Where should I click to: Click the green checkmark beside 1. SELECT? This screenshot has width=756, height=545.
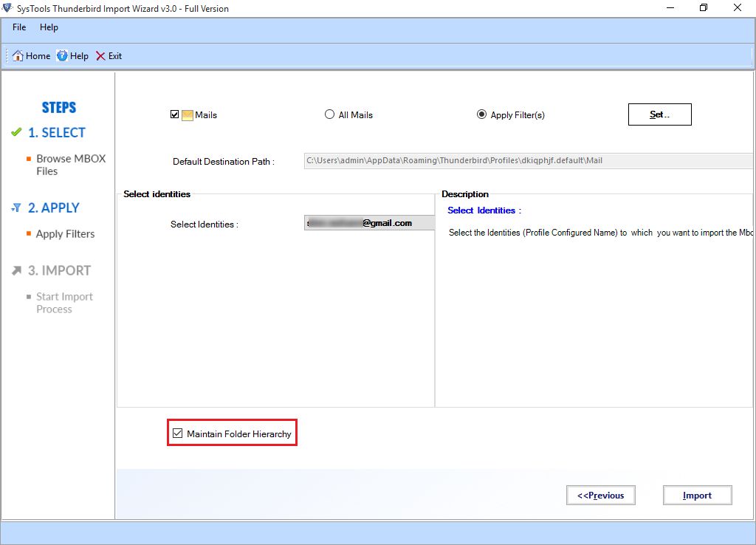click(x=16, y=132)
